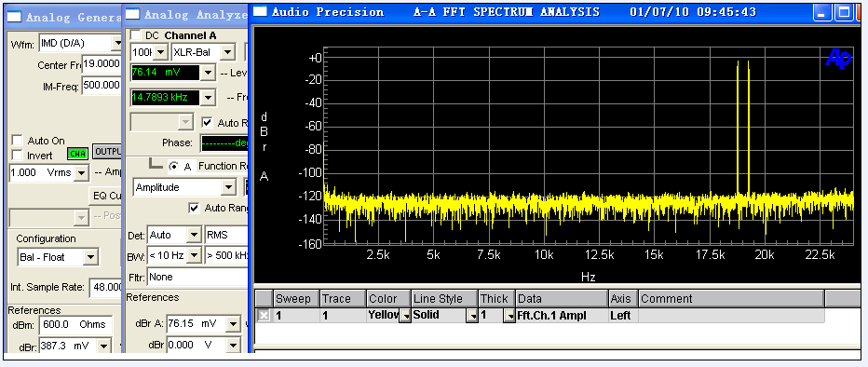
Task: Click the 1.000 amplitude value field
Action: point(42,172)
